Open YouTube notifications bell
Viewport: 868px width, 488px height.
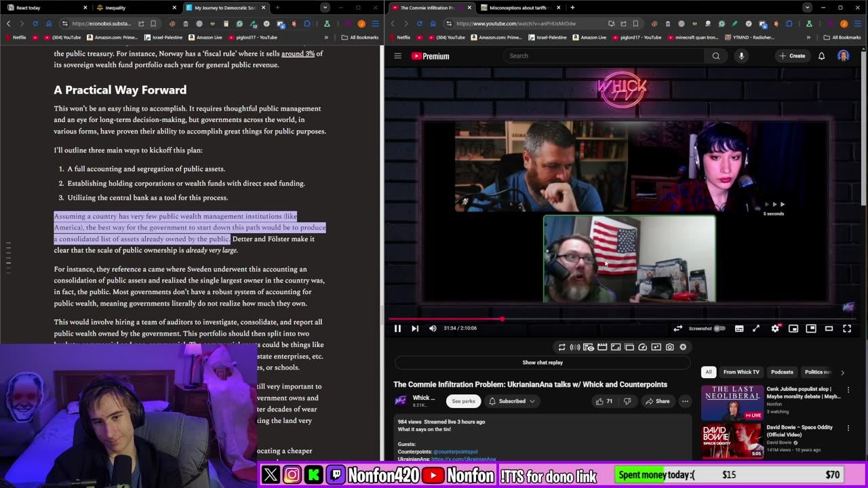(821, 56)
